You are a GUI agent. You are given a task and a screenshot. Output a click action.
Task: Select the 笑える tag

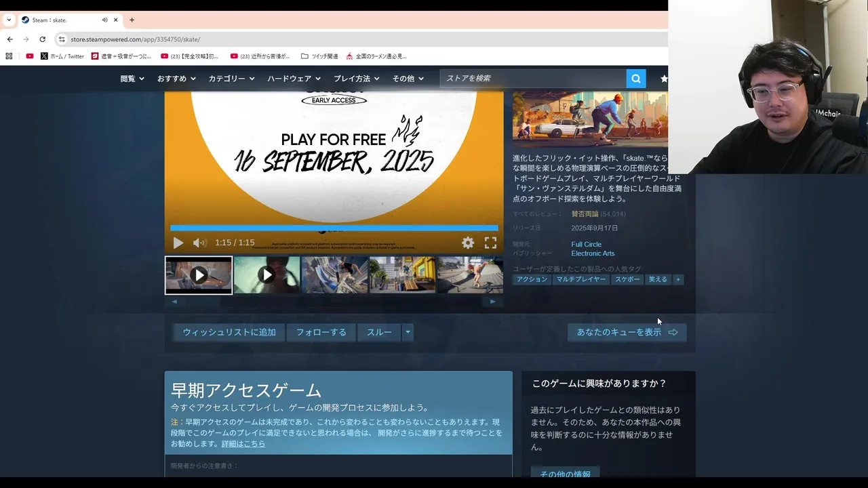[658, 279]
